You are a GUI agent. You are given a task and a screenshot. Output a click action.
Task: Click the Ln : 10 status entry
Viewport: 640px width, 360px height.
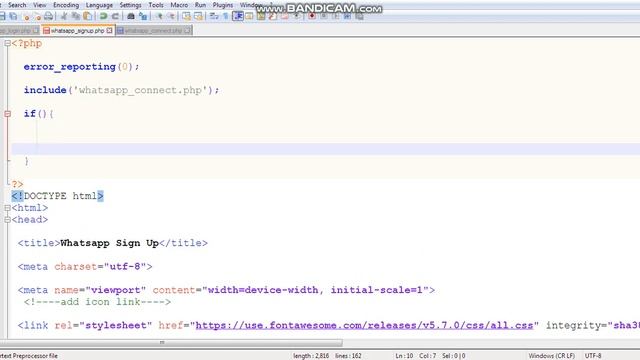pyautogui.click(x=404, y=356)
